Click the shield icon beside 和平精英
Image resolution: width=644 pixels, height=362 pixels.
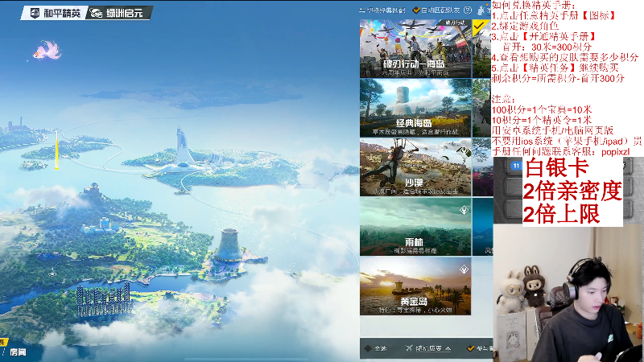[x=35, y=13]
